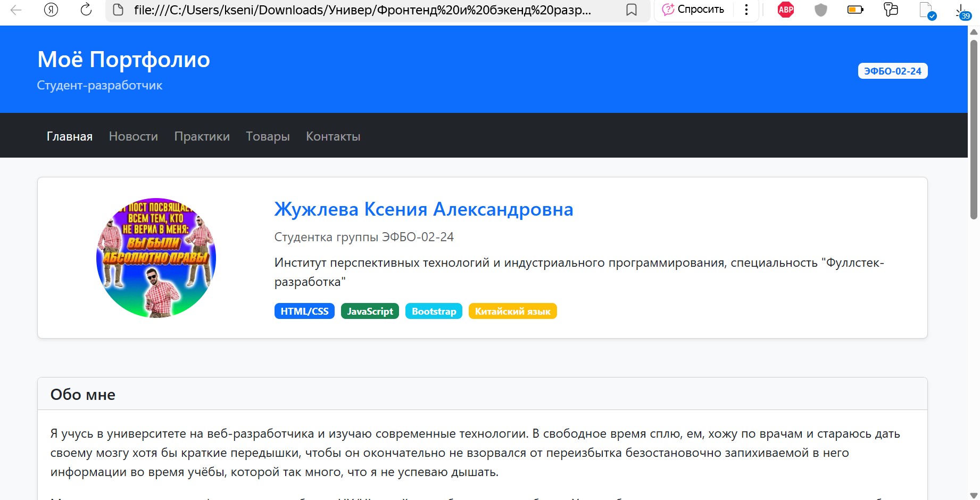
Task: Click the scroll-down arrow of page scrollbar
Action: 974,495
